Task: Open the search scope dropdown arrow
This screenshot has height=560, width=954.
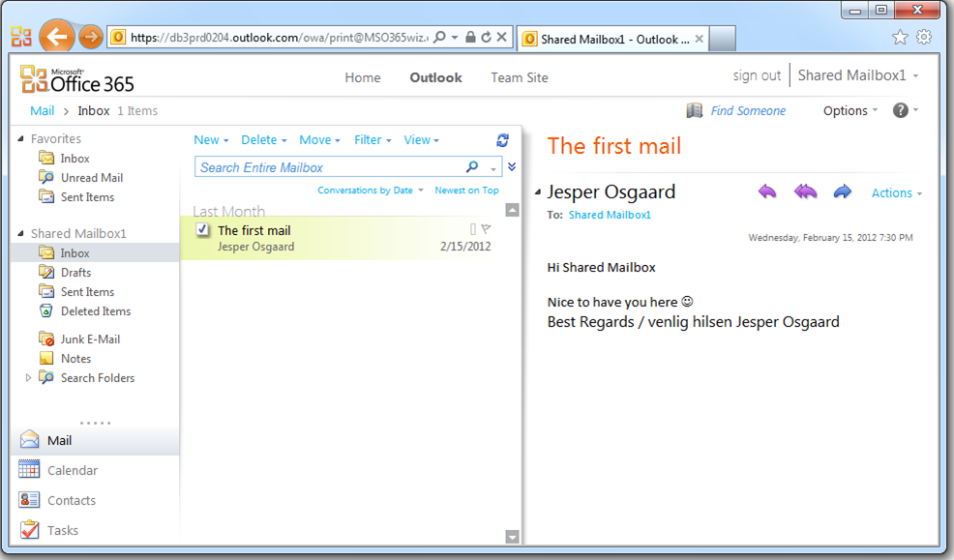Action: click(x=493, y=168)
